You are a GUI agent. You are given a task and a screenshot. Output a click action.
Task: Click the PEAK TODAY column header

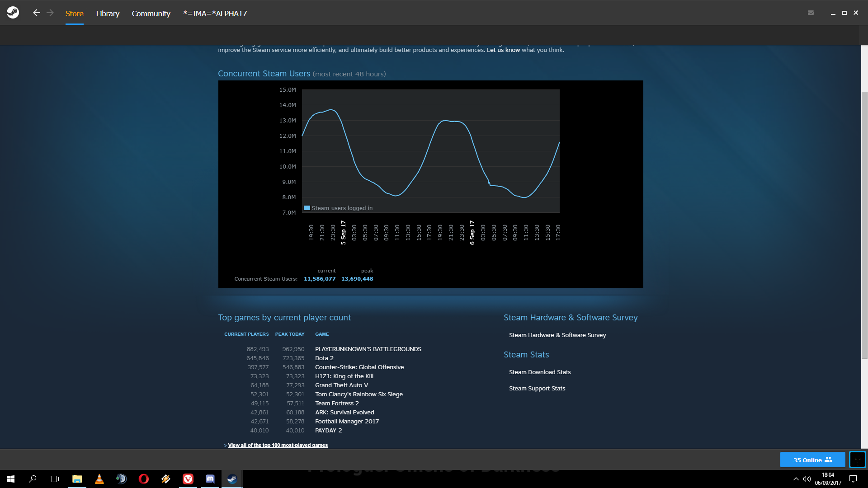[x=290, y=334]
